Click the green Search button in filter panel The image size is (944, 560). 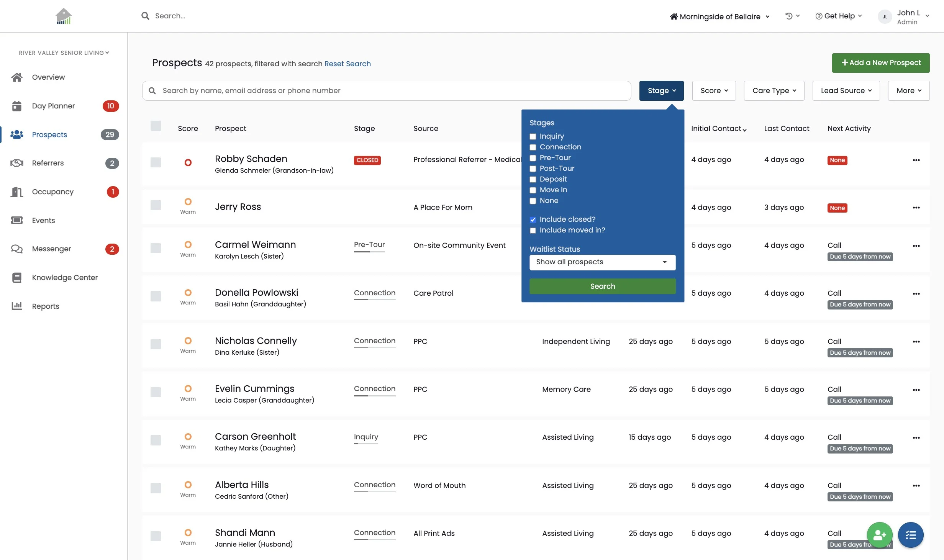coord(603,286)
